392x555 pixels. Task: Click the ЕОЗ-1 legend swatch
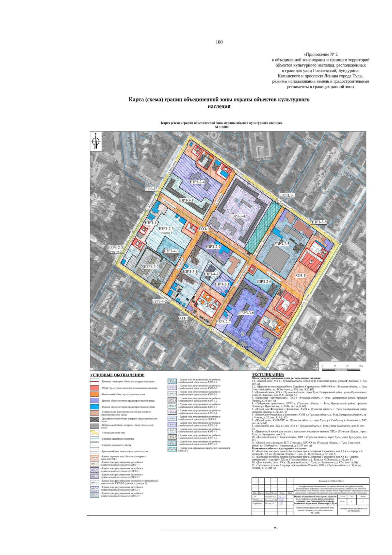pyautogui.click(x=94, y=458)
